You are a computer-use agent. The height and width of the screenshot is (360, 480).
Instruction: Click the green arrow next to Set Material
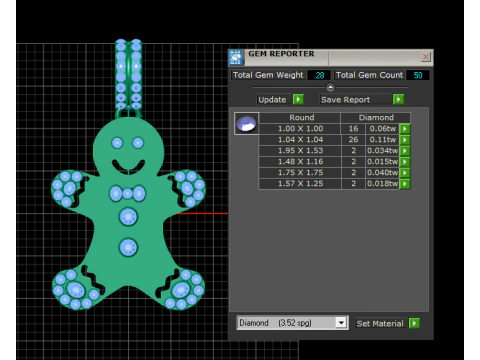point(414,323)
